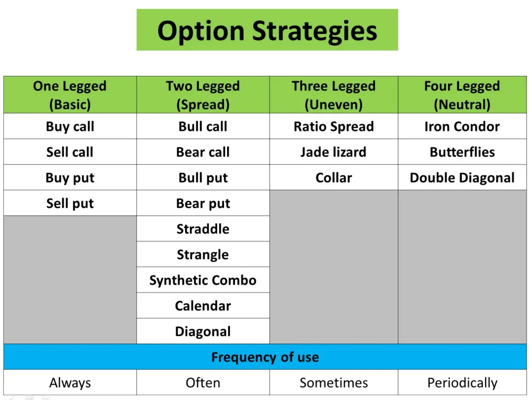Click the Four Legged (Neutral) header
Viewport: 532px width, 400px height.
click(462, 95)
